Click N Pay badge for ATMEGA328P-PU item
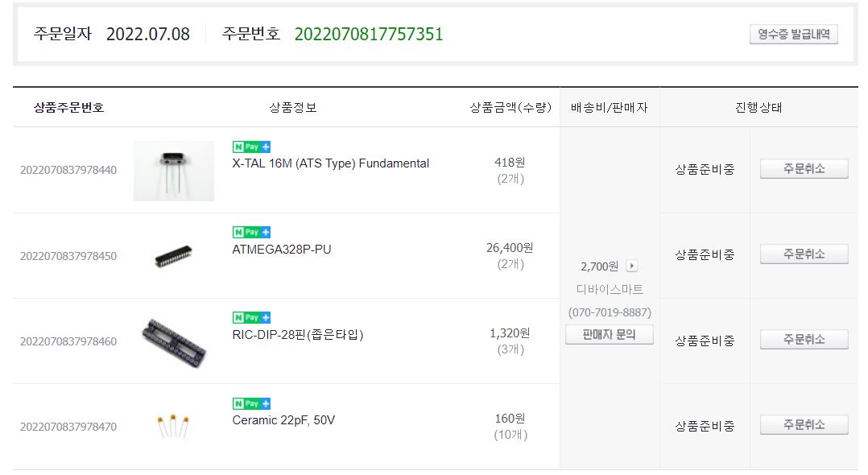Image resolution: width=868 pixels, height=475 pixels. 251,232
